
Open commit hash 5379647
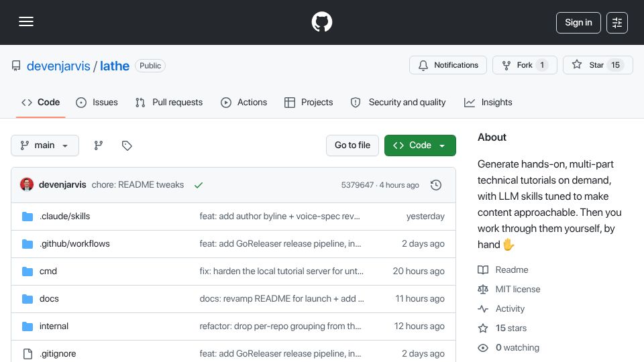pyautogui.click(x=358, y=185)
